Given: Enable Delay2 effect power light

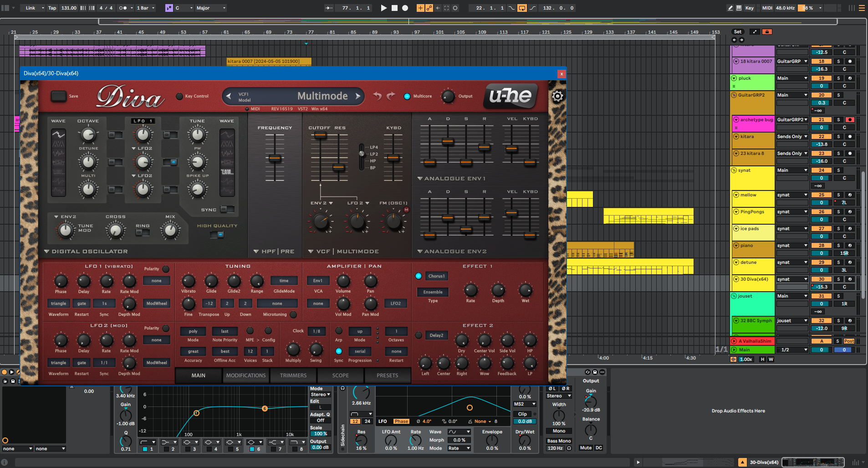Looking at the screenshot, I should coord(419,335).
